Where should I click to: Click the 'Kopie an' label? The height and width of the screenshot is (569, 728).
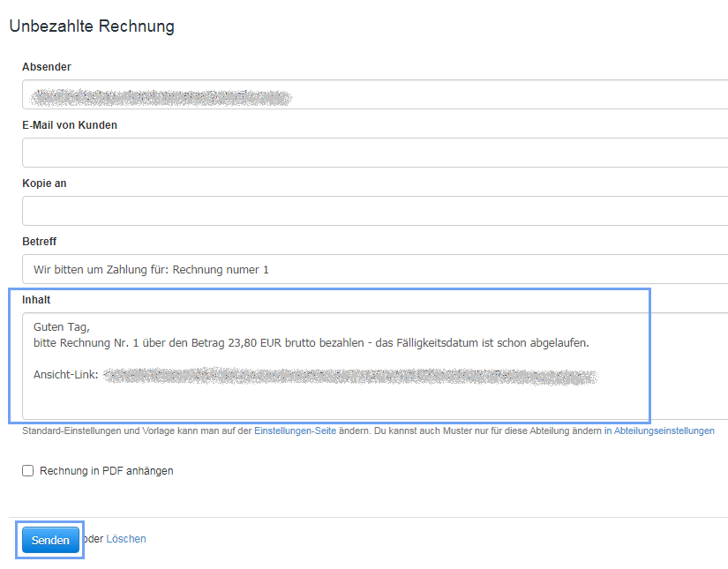click(x=44, y=183)
